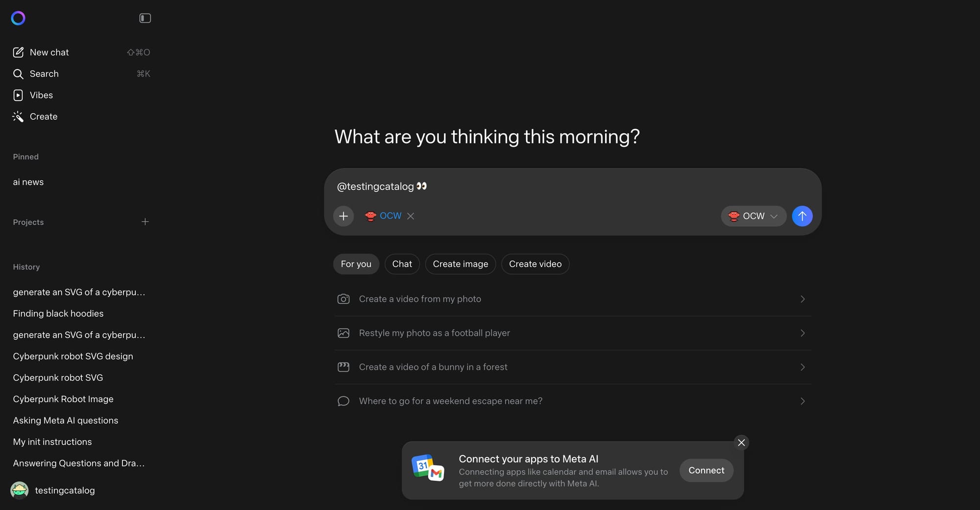980x510 pixels.
Task: Click the Connect button for apps
Action: (x=706, y=470)
